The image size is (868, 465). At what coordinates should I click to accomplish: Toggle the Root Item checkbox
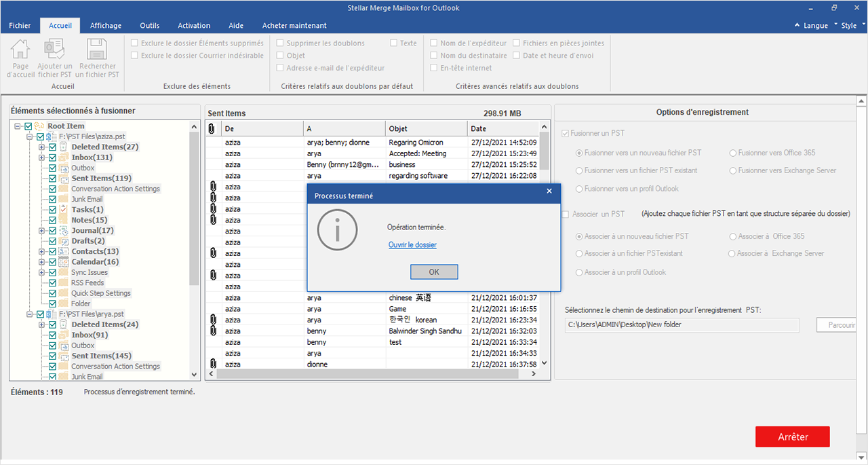click(28, 126)
